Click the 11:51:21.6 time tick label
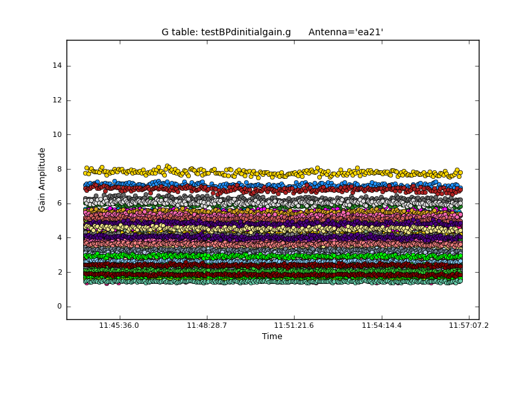 click(294, 325)
